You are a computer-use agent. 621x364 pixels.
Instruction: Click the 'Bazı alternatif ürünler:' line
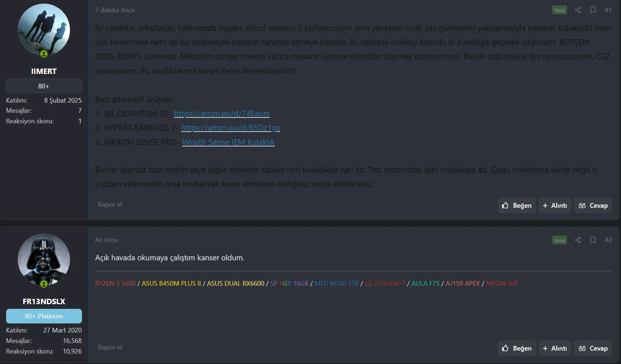pyautogui.click(x=134, y=99)
